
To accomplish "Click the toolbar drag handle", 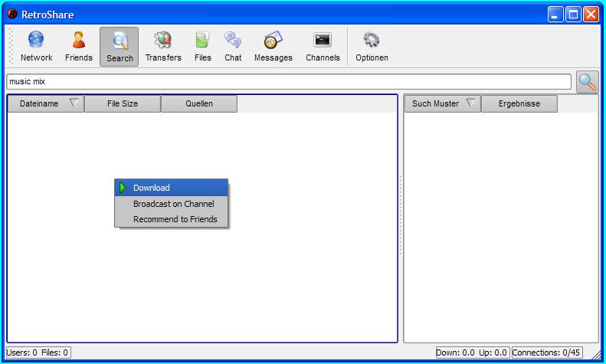I will (11, 47).
